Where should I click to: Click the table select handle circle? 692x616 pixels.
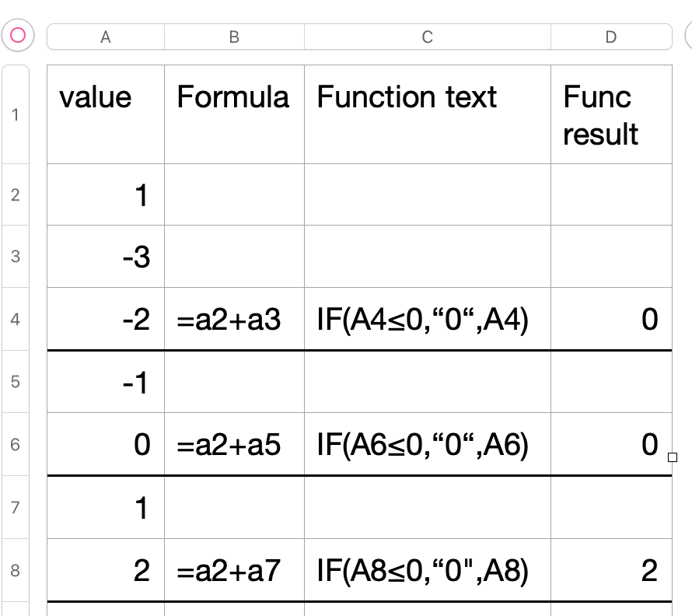pos(17,35)
